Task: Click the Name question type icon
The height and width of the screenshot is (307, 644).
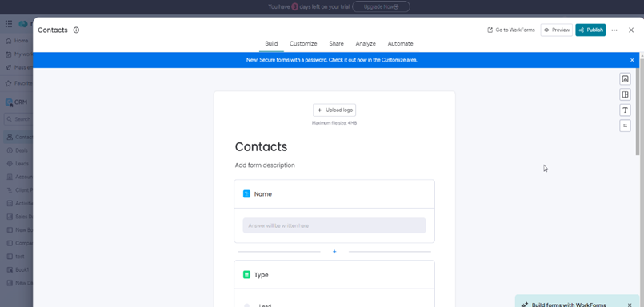Action: pyautogui.click(x=246, y=194)
